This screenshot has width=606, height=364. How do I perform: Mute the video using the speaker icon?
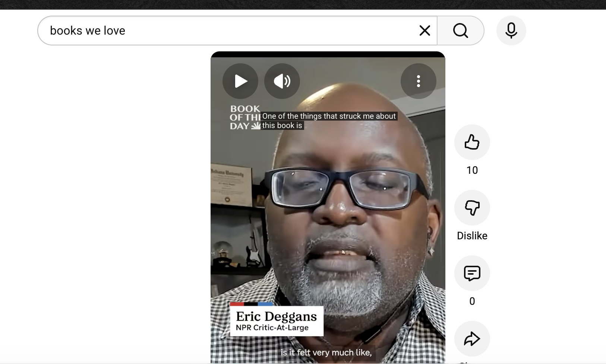click(282, 81)
